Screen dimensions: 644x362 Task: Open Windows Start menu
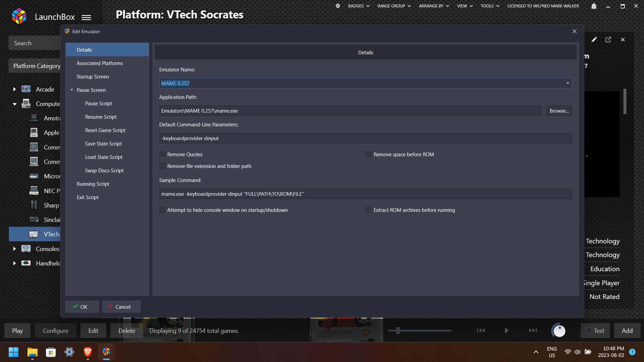pyautogui.click(x=13, y=352)
